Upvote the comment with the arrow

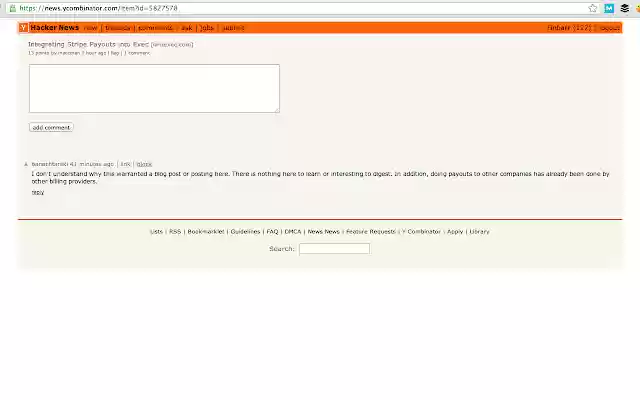point(26,164)
